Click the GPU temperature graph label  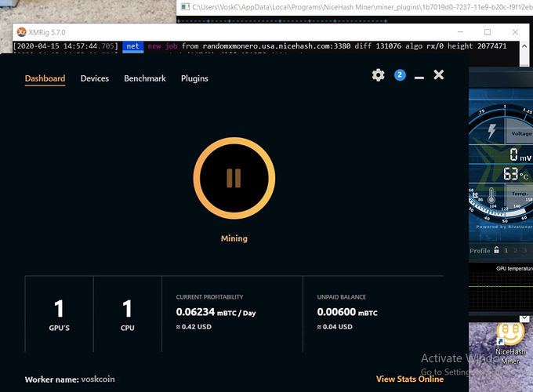click(514, 269)
